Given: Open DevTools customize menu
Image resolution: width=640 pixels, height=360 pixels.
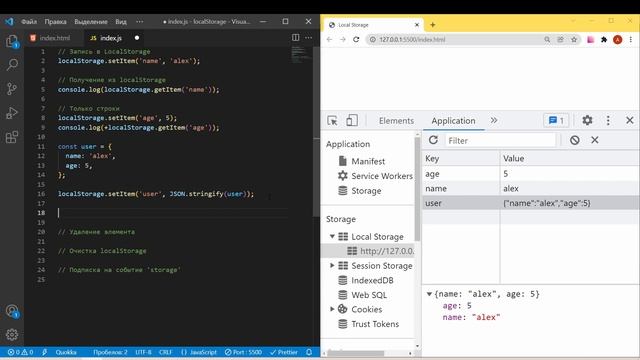Looking at the screenshot, I should pos(608,120).
